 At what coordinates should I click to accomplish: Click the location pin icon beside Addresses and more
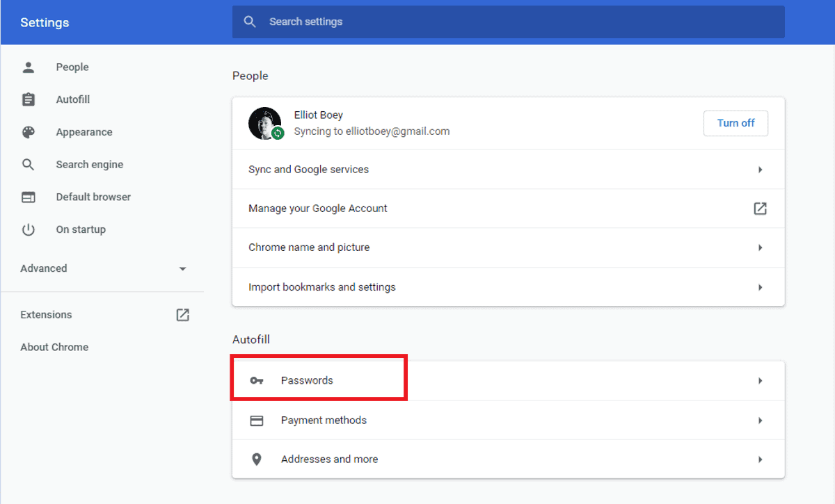click(x=257, y=460)
